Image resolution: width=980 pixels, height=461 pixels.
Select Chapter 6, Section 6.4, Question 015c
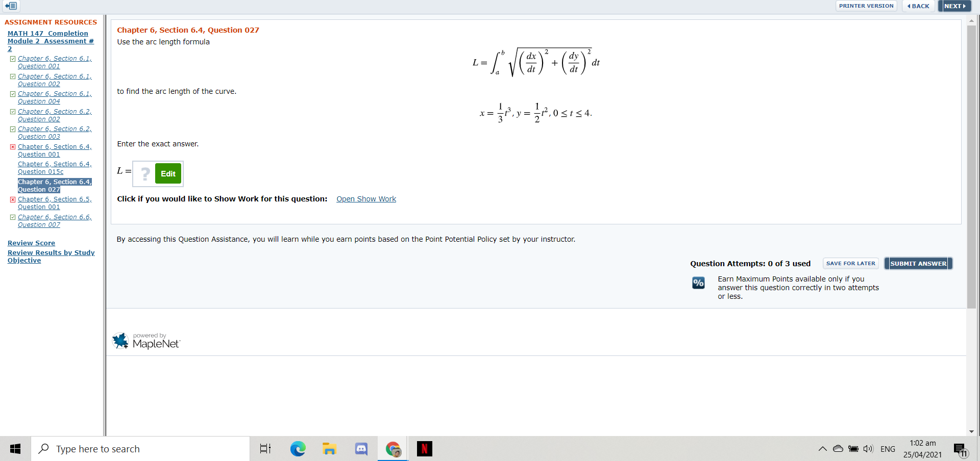[x=55, y=168]
